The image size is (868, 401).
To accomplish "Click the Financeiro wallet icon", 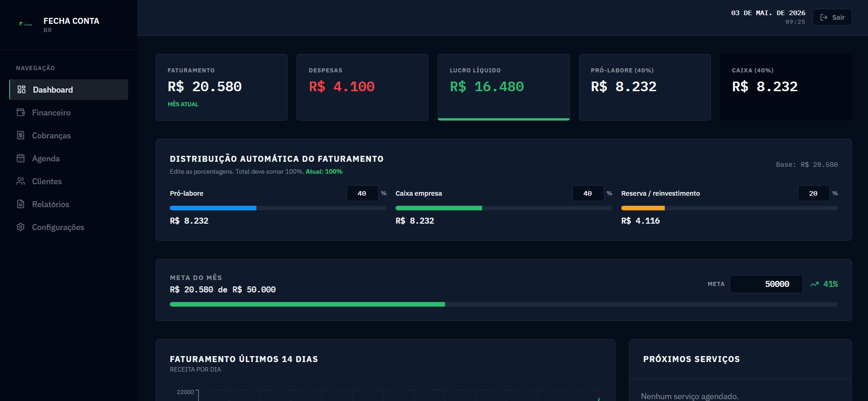I will (x=21, y=112).
